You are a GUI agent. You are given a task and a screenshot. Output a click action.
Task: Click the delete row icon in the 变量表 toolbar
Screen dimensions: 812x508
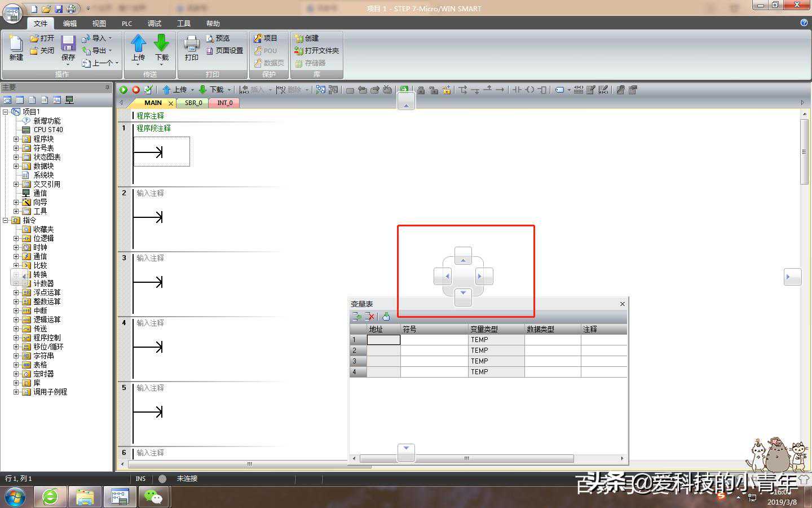[370, 317]
